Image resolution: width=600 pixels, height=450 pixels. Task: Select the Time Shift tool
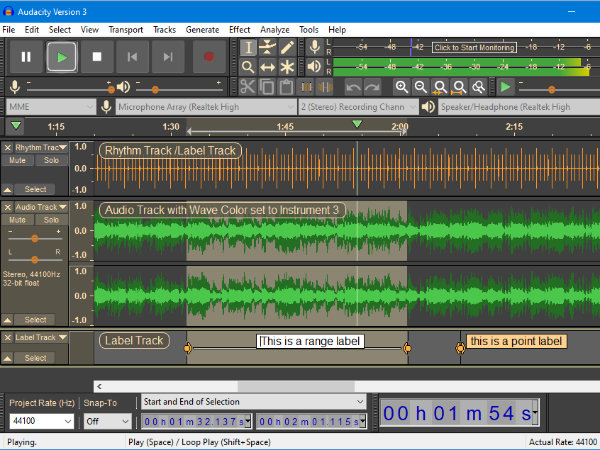[x=267, y=67]
